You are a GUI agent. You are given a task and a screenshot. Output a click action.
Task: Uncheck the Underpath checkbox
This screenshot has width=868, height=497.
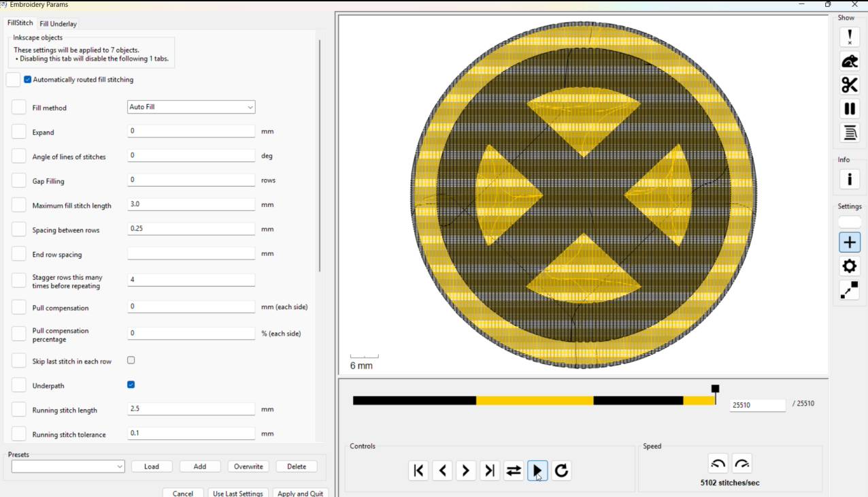[x=131, y=385]
